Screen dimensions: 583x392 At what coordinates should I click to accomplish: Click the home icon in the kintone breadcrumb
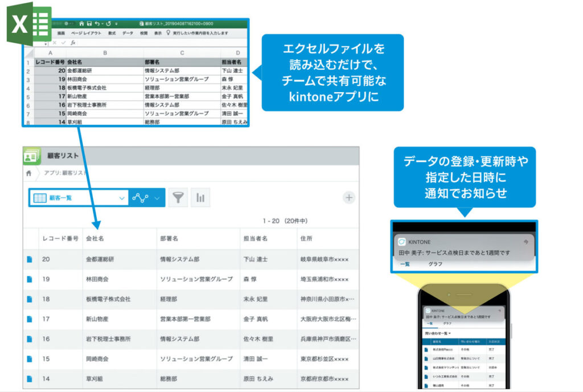(x=28, y=174)
